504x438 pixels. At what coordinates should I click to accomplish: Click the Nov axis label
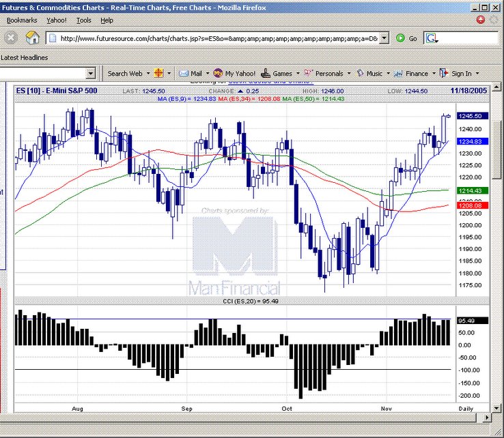[x=387, y=409]
